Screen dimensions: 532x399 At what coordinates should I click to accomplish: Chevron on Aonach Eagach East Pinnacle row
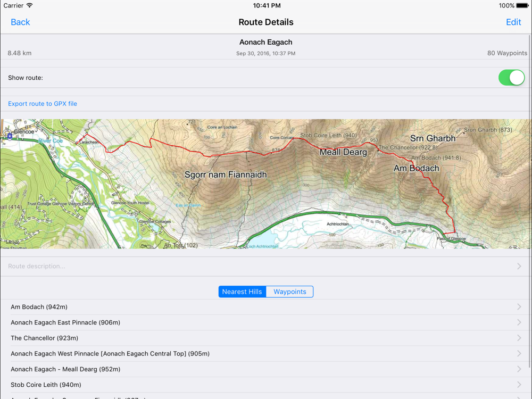pos(519,323)
